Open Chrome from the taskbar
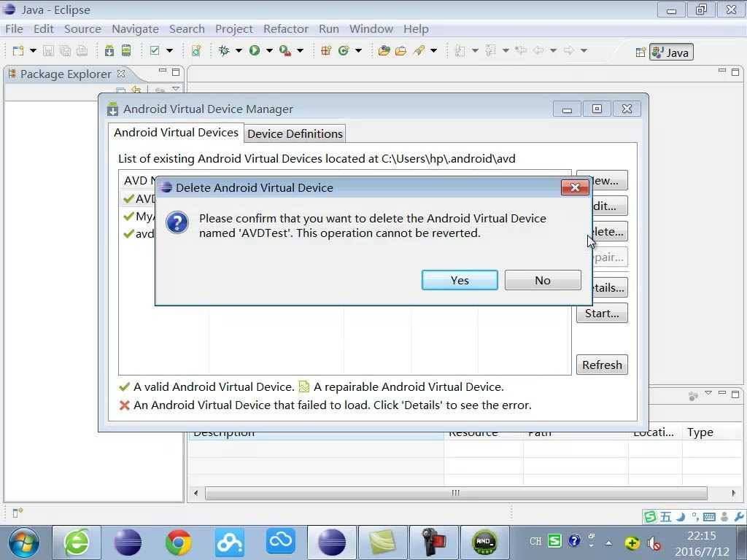747x560 pixels. [x=178, y=542]
